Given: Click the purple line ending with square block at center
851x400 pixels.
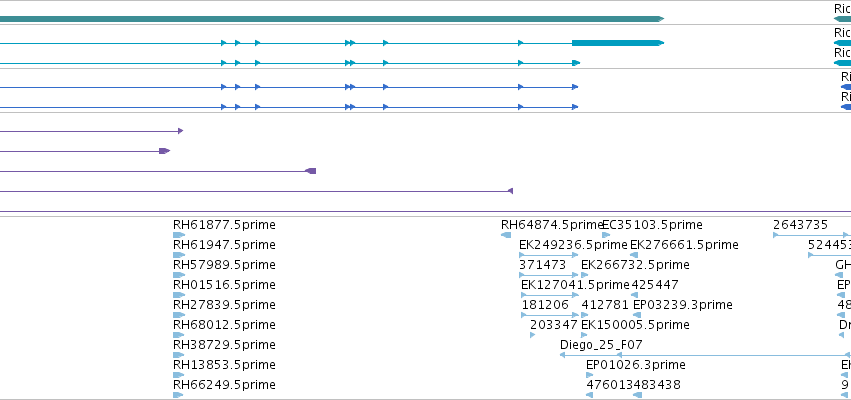Looking at the screenshot, I should [x=158, y=171].
